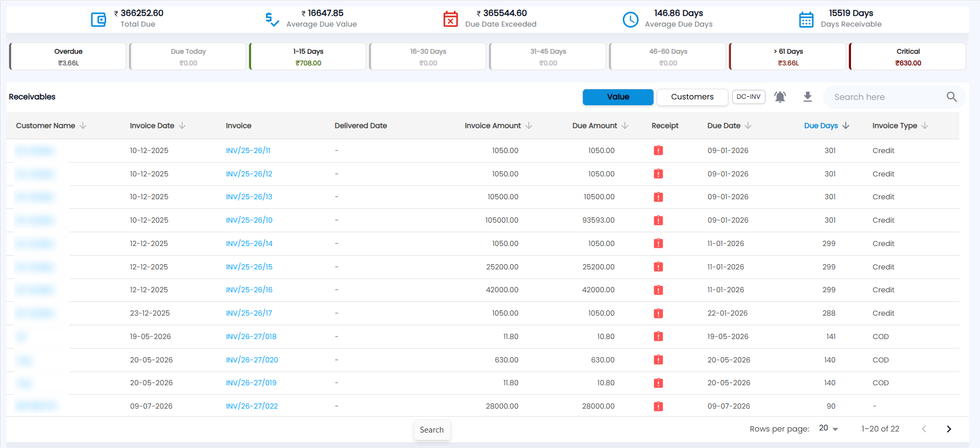Open Rows per page dropdown
980x448 pixels.
click(x=829, y=428)
